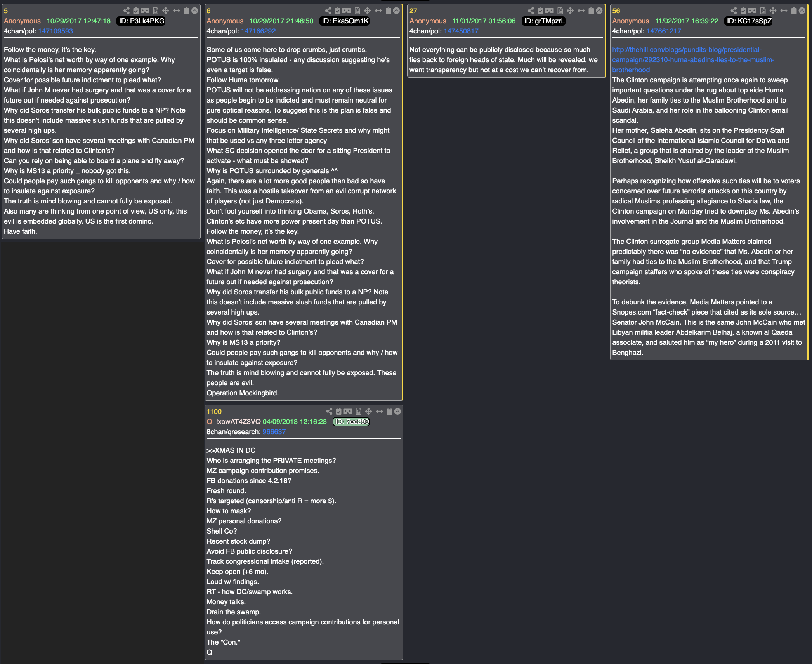Click the image file icon on post 6

click(x=357, y=10)
